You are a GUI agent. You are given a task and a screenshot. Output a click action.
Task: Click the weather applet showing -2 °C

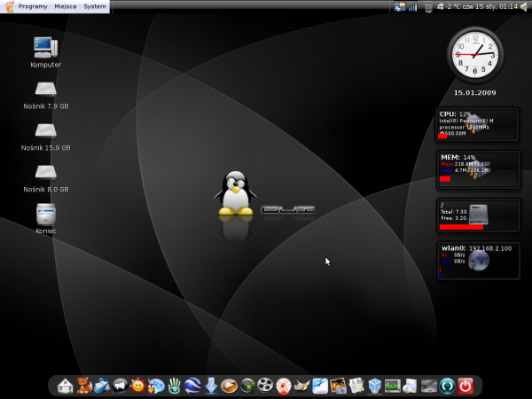450,6
